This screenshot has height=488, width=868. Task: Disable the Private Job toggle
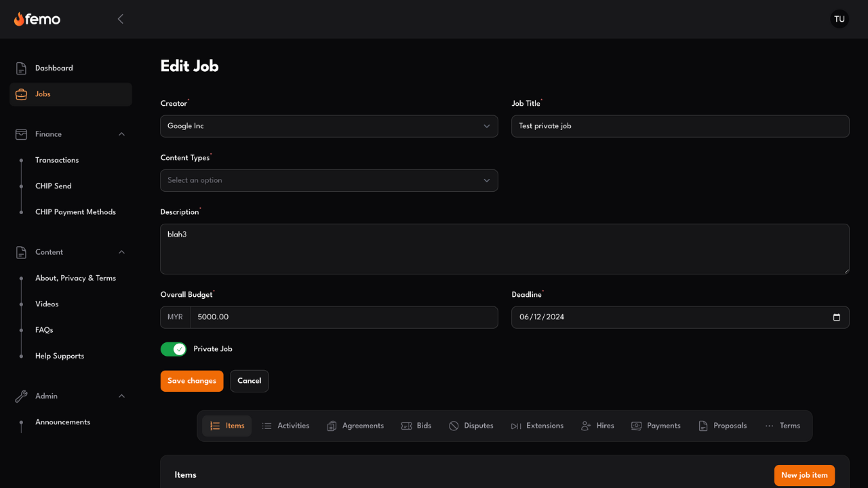click(174, 348)
